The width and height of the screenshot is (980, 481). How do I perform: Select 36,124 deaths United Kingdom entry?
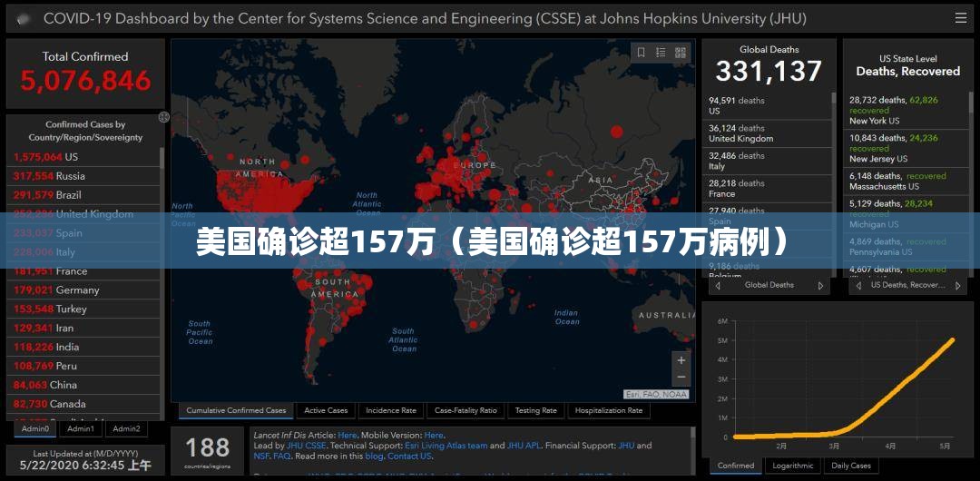(x=769, y=133)
